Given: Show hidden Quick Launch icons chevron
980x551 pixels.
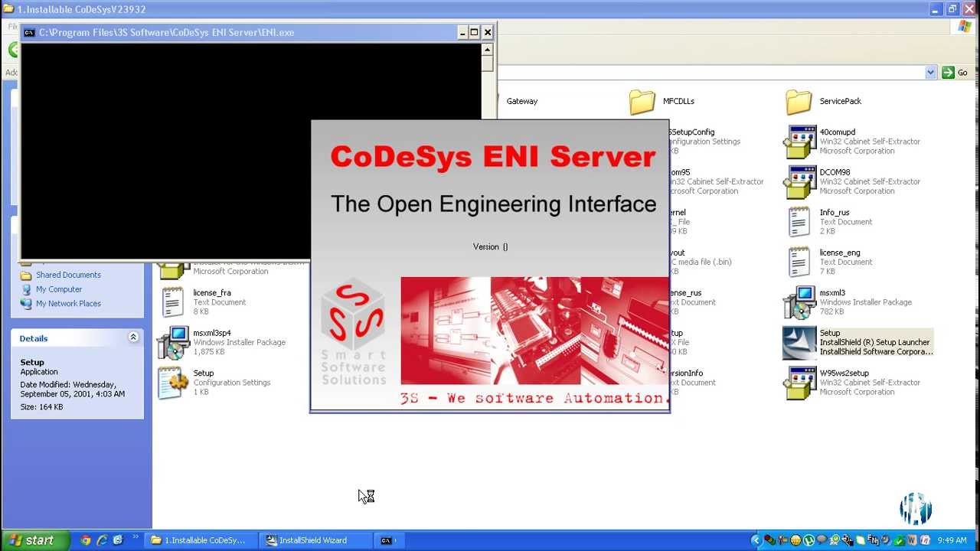Looking at the screenshot, I should click(x=136, y=538).
